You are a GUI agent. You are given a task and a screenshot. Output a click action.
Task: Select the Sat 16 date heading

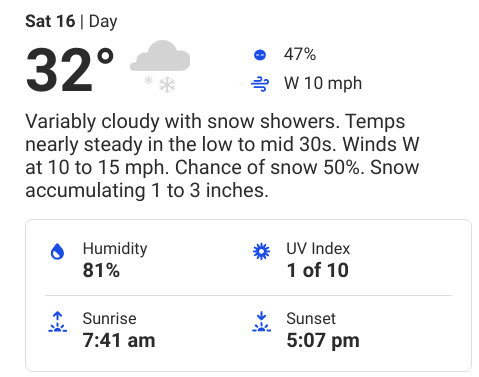[x=50, y=21]
